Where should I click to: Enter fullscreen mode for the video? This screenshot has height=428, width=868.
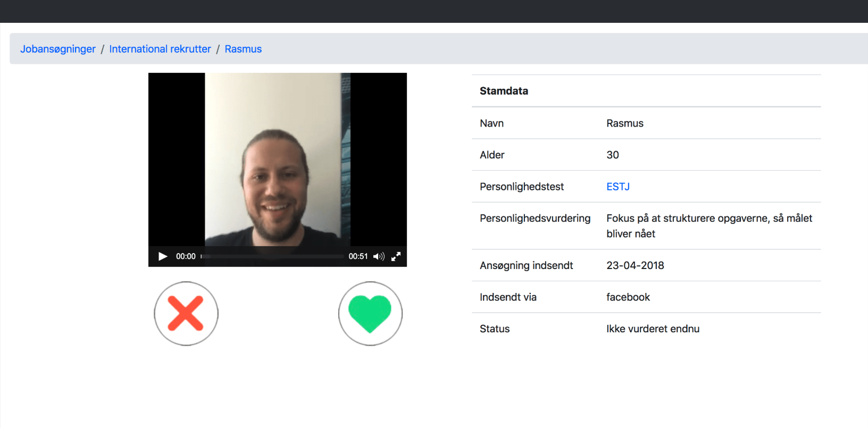point(396,256)
